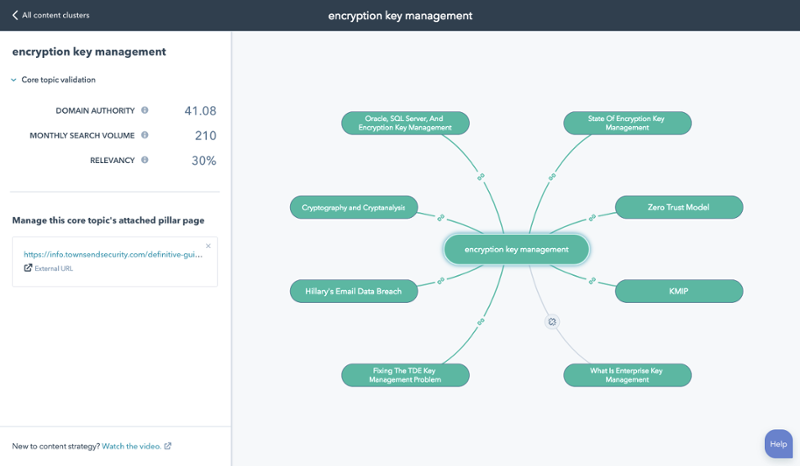Click the Help button

pos(778,444)
